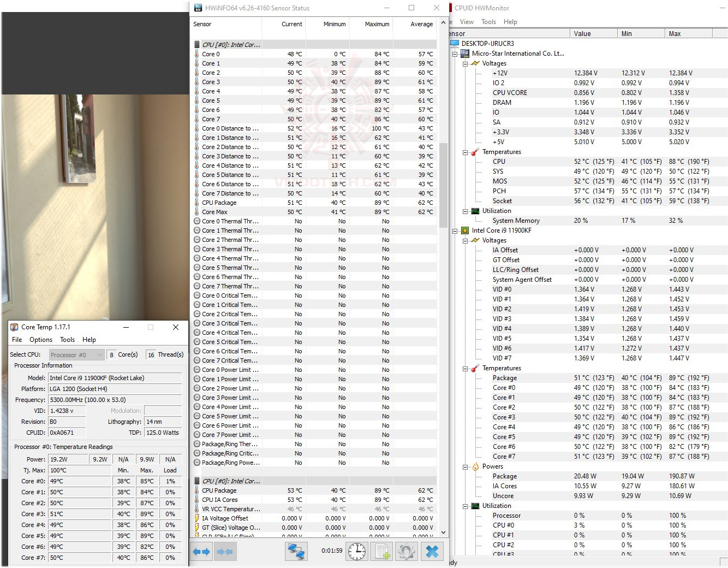Click the circle icon of Core 0 Thermal Throttling
Screen dimensions: 728x568
pos(197,221)
